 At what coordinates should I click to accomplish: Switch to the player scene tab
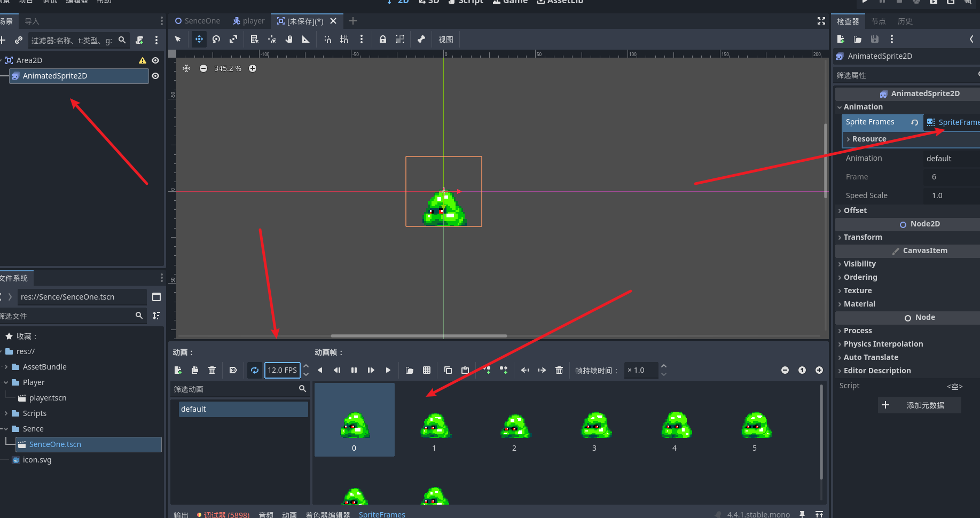click(249, 21)
